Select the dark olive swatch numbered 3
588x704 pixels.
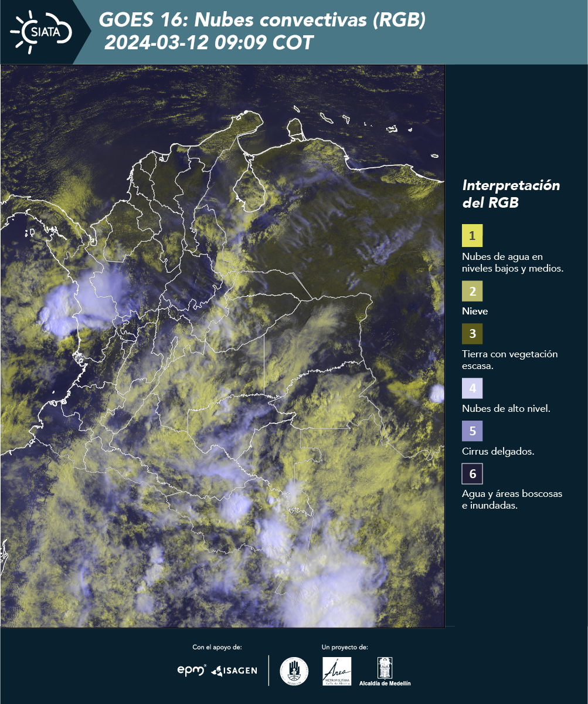click(472, 334)
